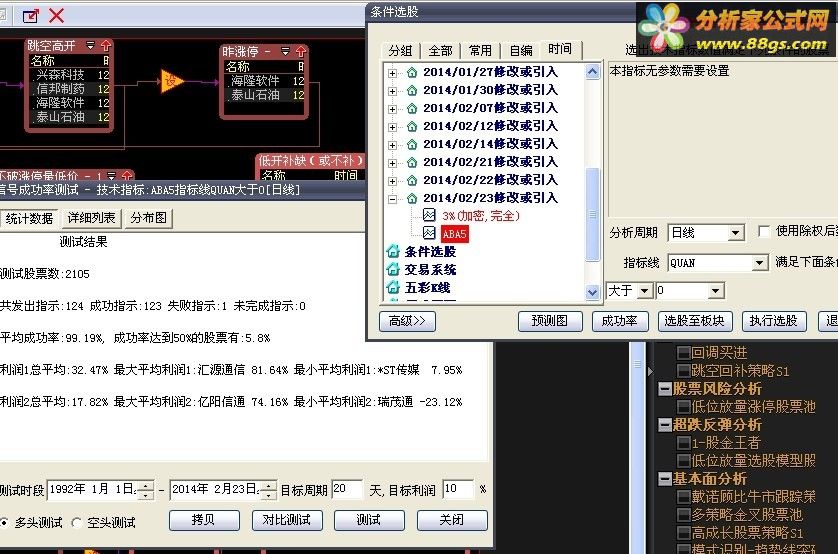Click the 拷贝 button

coord(204,520)
